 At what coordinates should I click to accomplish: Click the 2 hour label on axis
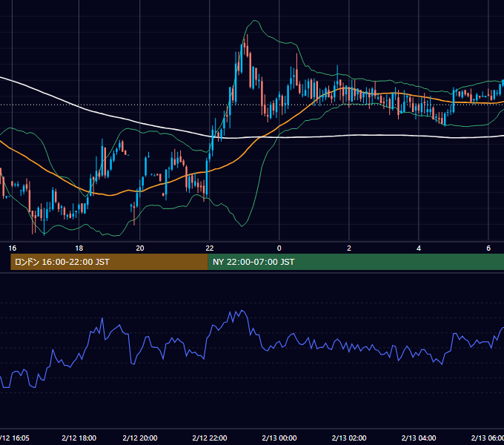click(x=349, y=248)
